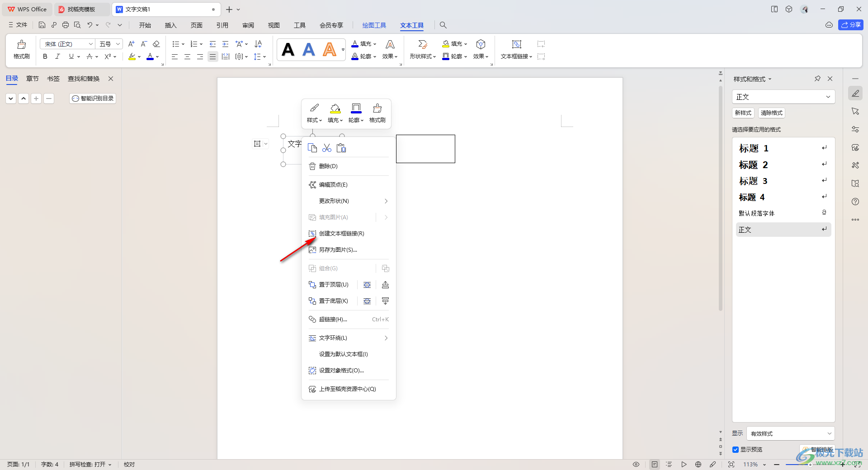The width and height of the screenshot is (868, 470).
Task: Open the display Valid Styles dropdown
Action: point(790,433)
